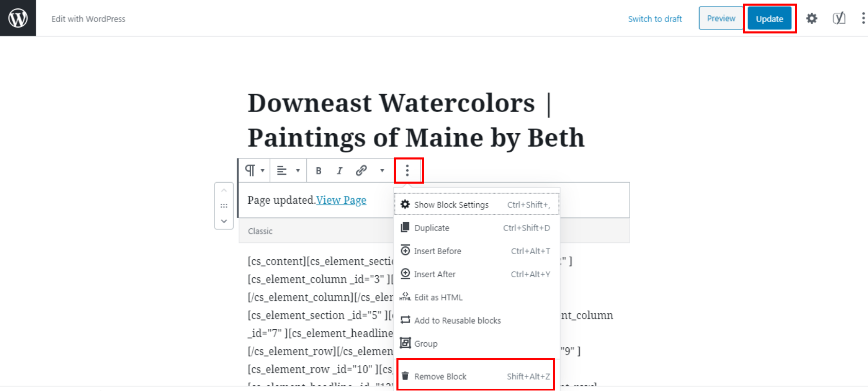
Task: Click the WordPress logo icon
Action: pyautogui.click(x=18, y=18)
